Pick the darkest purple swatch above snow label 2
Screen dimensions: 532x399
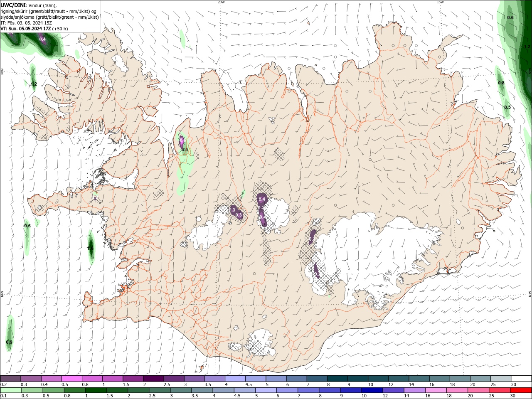(153, 378)
